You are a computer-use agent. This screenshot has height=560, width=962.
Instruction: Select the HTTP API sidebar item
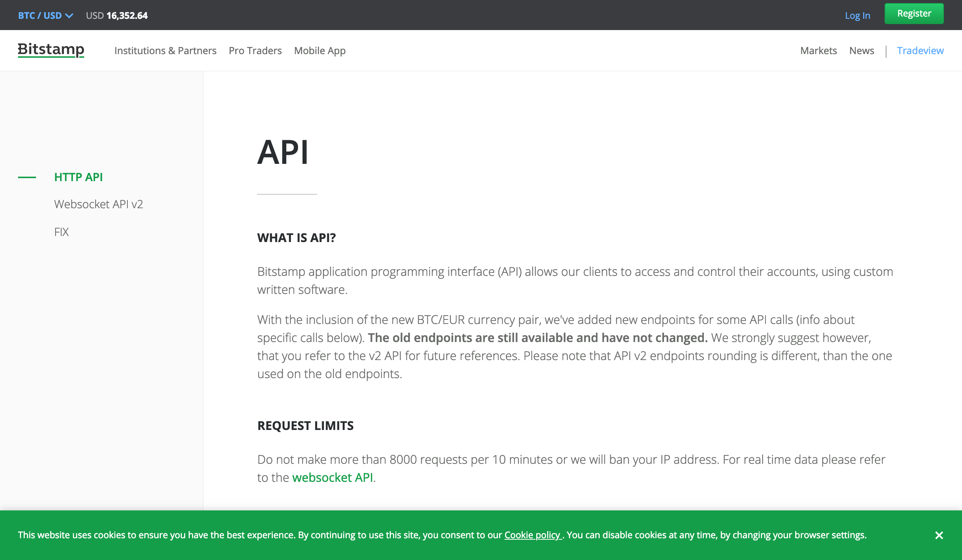(x=79, y=177)
